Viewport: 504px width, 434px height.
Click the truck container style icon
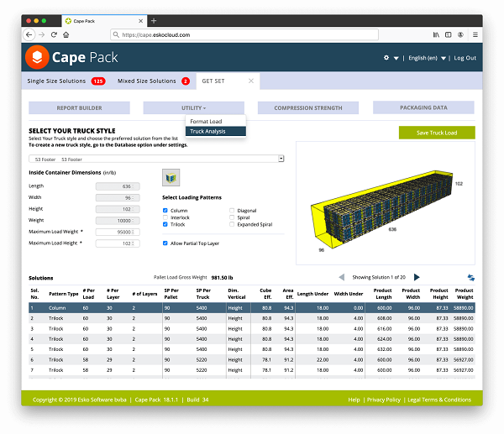click(171, 178)
